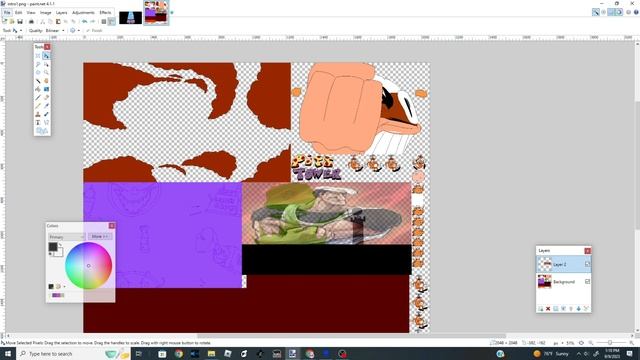The height and width of the screenshot is (360, 640).
Task: Open Chrome from the Windows taskbar
Action: click(179, 354)
